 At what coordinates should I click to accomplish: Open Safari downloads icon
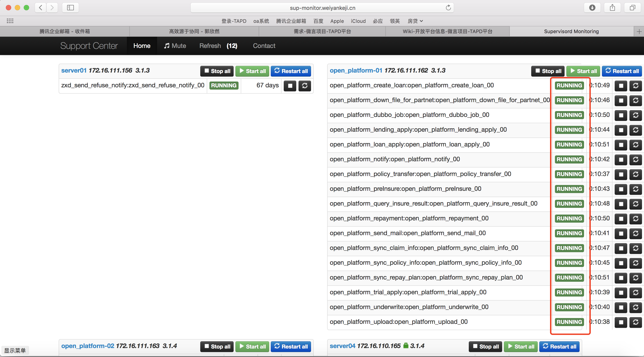(592, 8)
